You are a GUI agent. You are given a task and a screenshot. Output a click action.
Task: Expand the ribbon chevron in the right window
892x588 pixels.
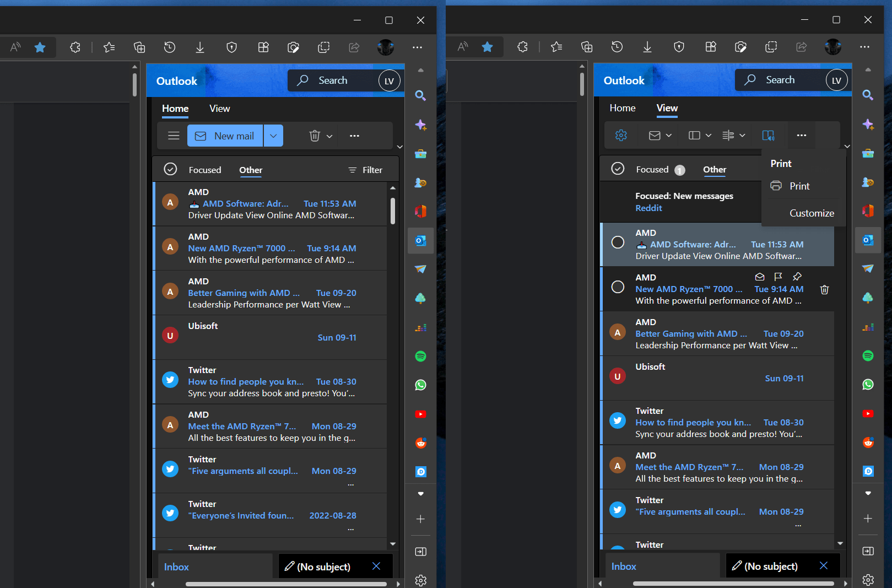coord(847,147)
